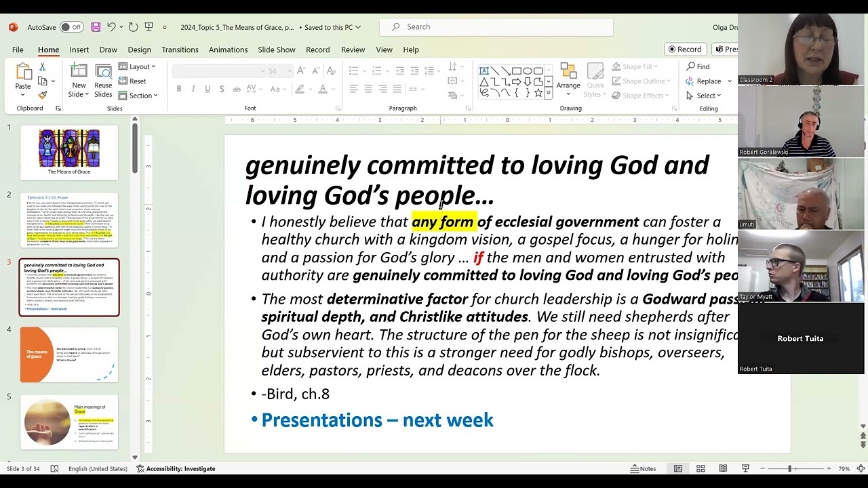Screen dimensions: 868x488
Task: Open the File menu
Action: (18, 49)
